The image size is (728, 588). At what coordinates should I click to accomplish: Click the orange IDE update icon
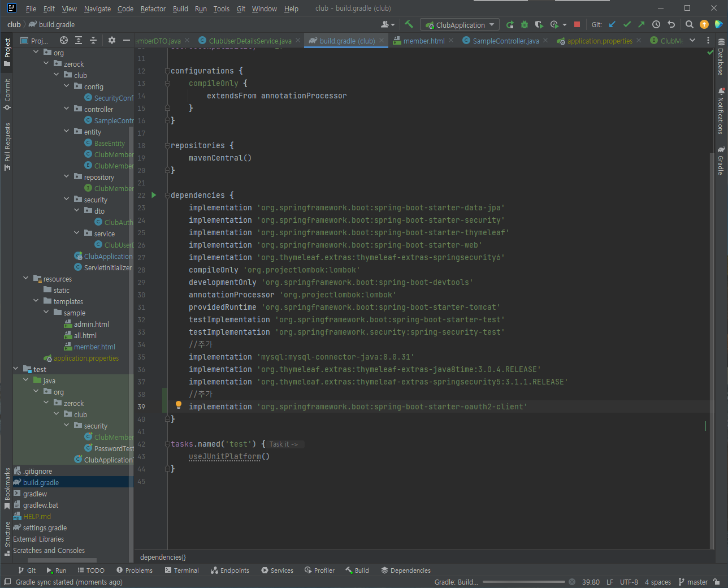(704, 24)
